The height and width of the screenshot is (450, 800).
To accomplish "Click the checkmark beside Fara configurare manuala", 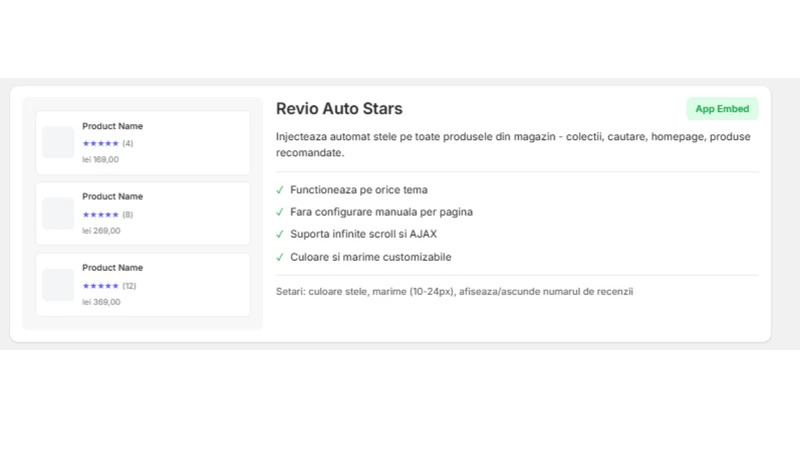I will coord(280,212).
